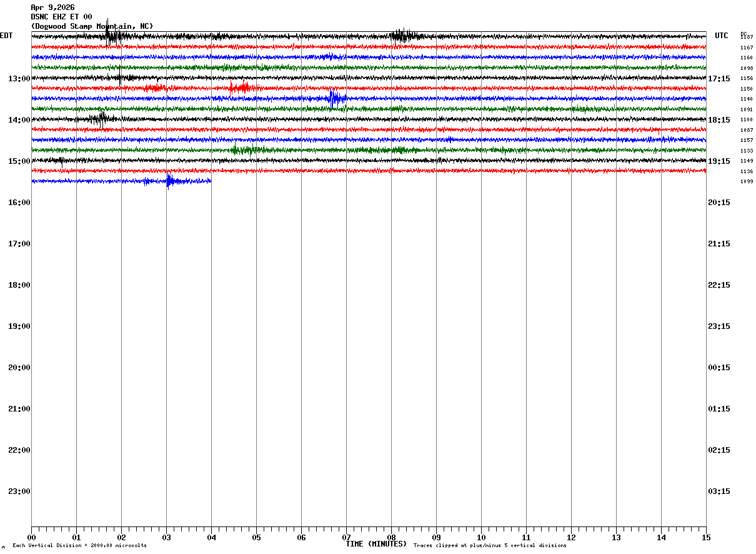Select the station code 'DSNC EHZ ET 00'
This screenshot has width=756, height=554.
61,17
